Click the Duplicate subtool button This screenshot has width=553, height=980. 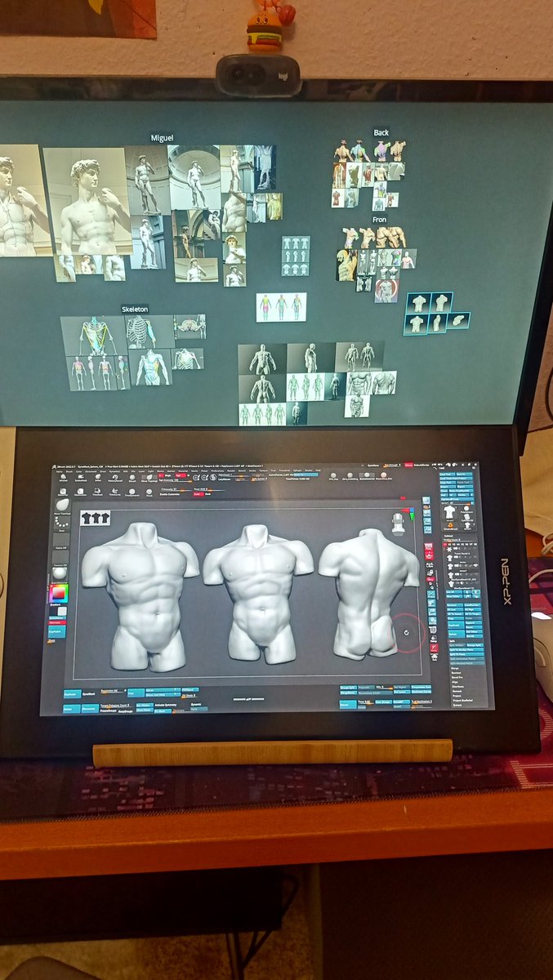pos(456,625)
